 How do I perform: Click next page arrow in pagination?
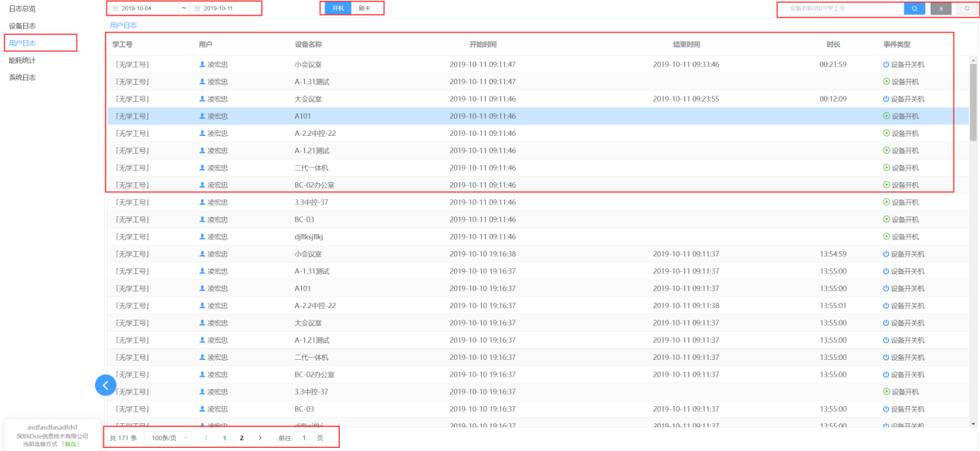pos(259,438)
